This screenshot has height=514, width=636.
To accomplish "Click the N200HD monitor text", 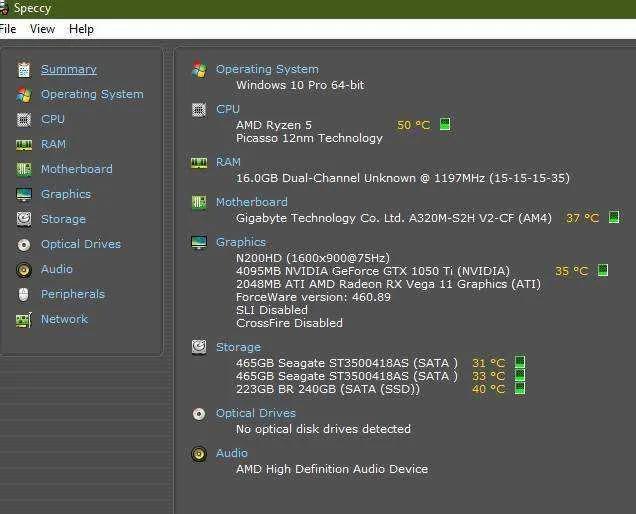I will [313, 258].
